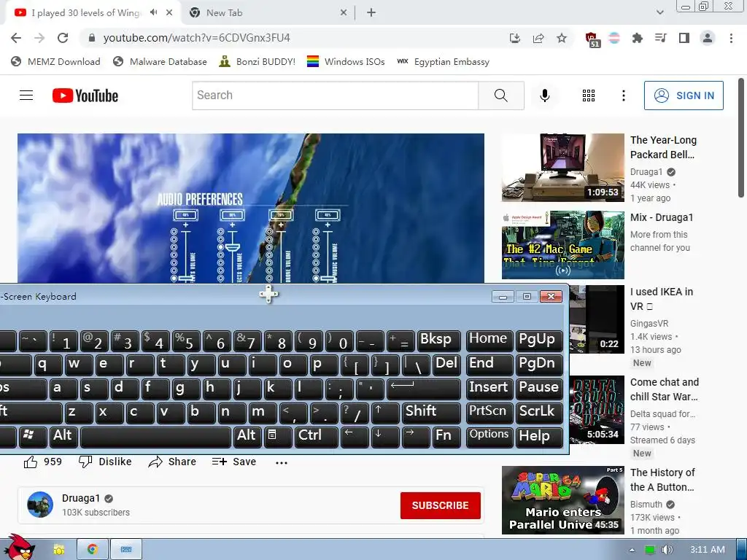Open the Extensions puzzle piece icon
Viewport: 747px width, 560px height.
[637, 38]
